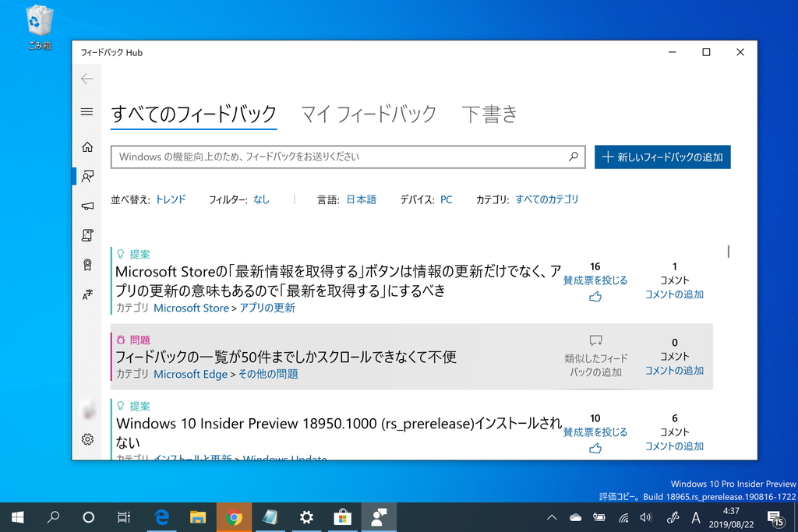Open the Announcements megaphone icon
The image size is (798, 532).
[x=87, y=206]
